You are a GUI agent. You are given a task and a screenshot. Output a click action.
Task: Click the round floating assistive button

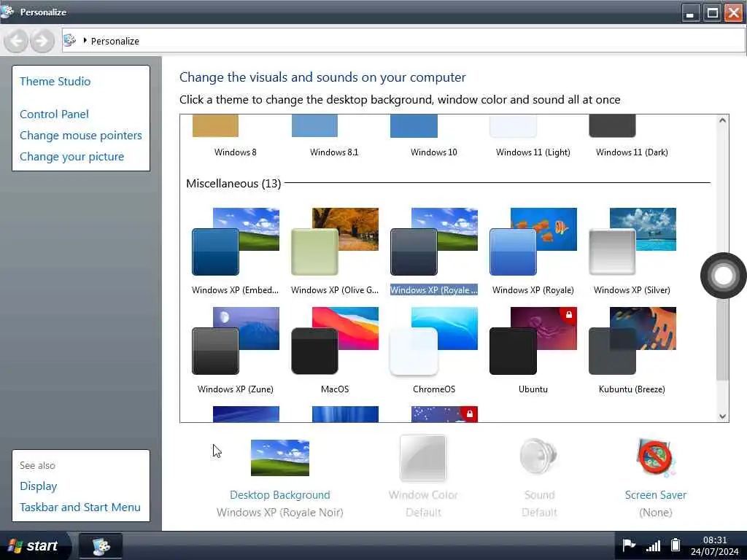(x=723, y=276)
